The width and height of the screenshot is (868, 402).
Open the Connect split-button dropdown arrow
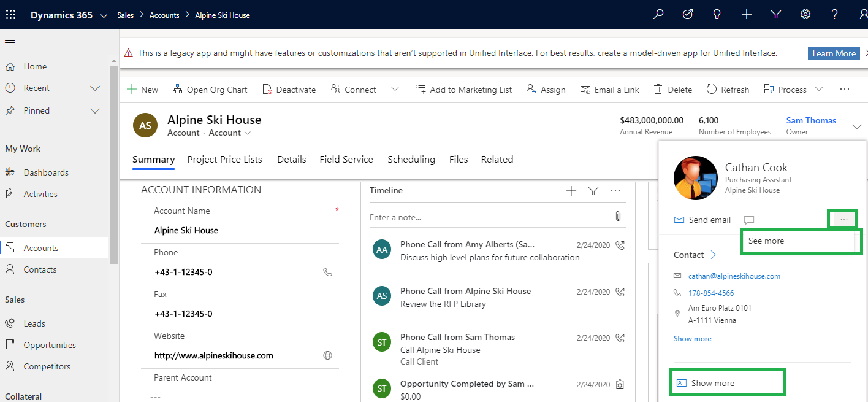(395, 90)
